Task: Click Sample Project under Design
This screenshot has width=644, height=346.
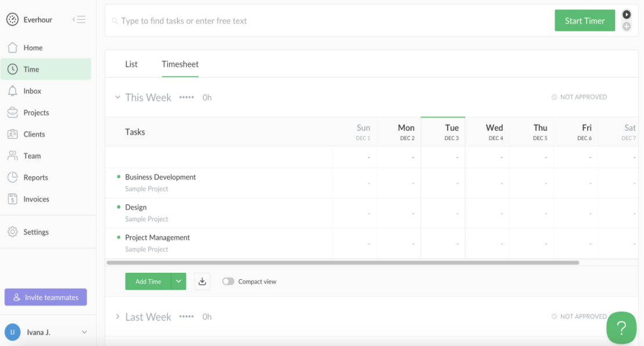Action: (147, 219)
